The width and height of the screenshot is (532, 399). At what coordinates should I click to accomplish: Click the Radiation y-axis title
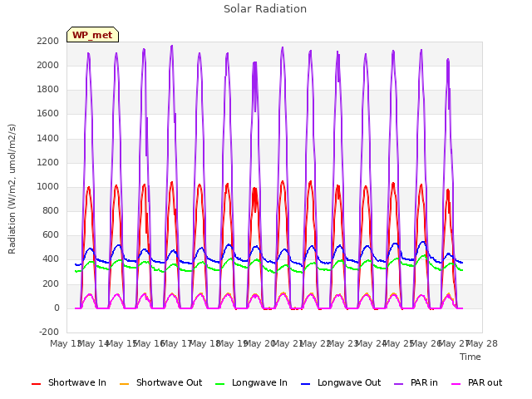[12, 189]
